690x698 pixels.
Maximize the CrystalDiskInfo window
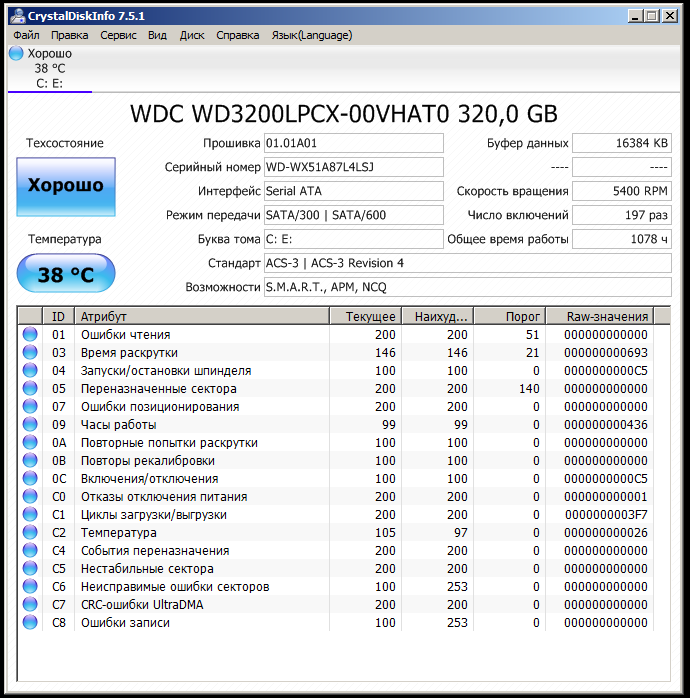click(652, 16)
